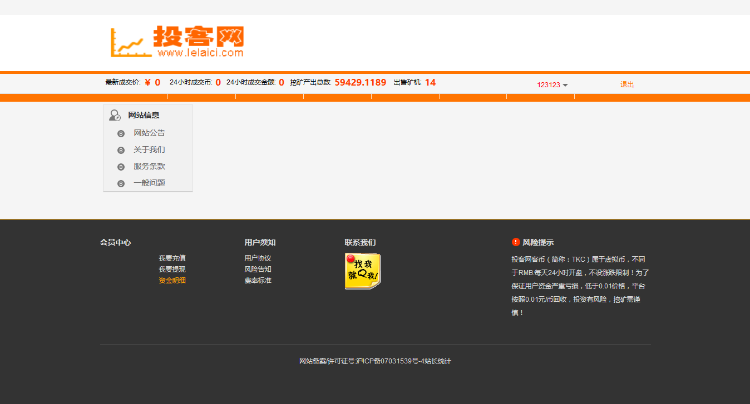
Task: Open the third link under 用户须知
Action: coord(258,281)
